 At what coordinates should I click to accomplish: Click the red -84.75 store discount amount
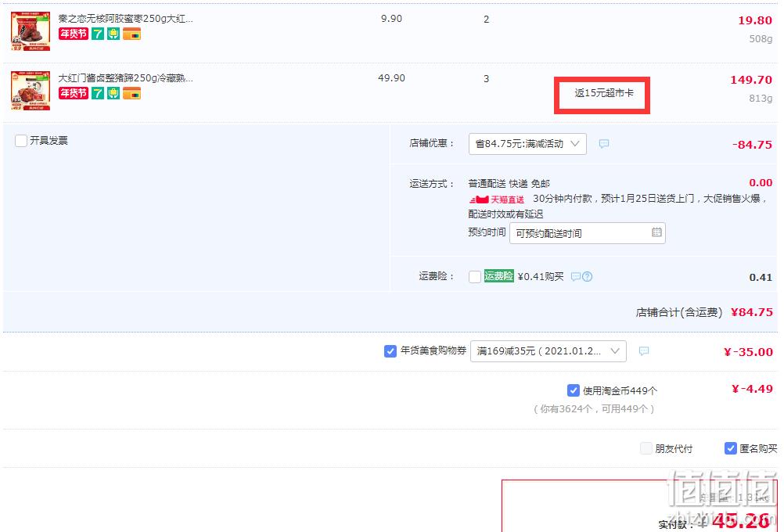(x=752, y=145)
